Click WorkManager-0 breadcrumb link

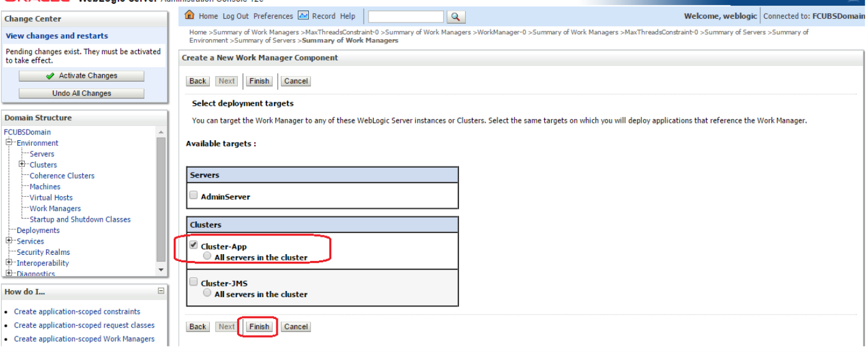(x=502, y=32)
